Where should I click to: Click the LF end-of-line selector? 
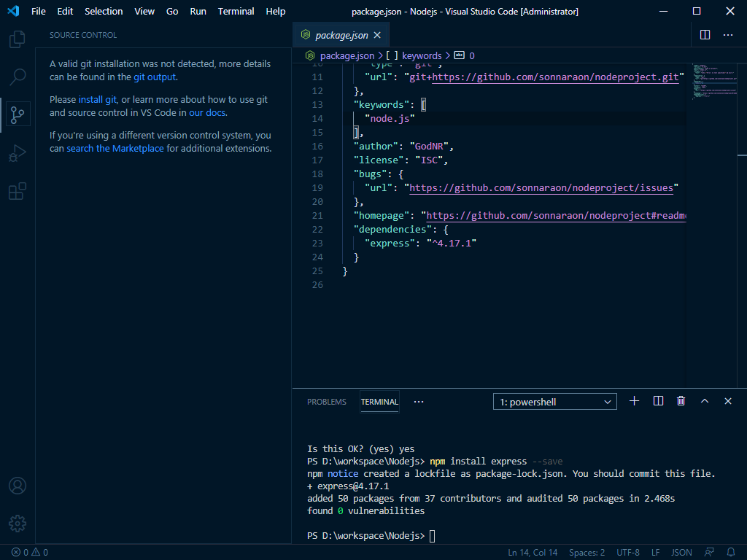point(656,553)
